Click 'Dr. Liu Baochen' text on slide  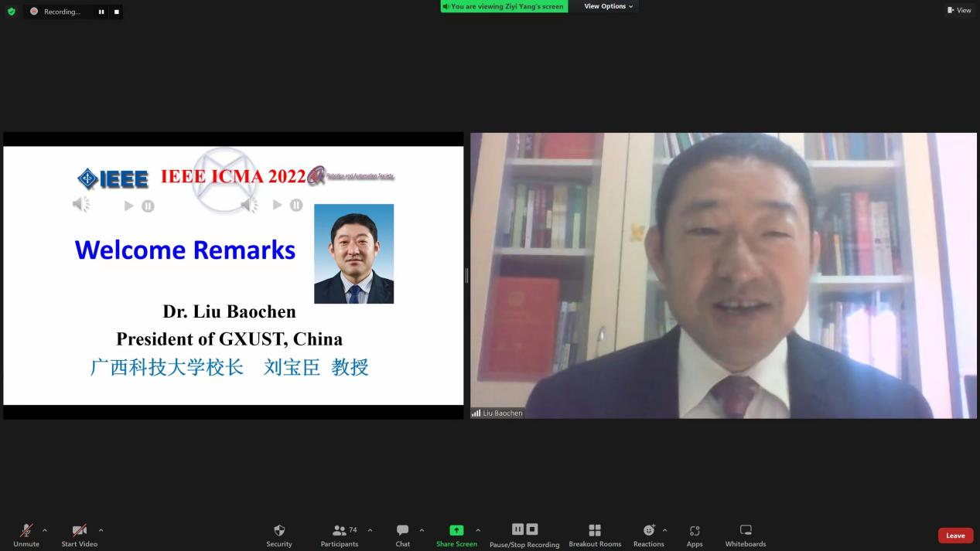point(229,311)
